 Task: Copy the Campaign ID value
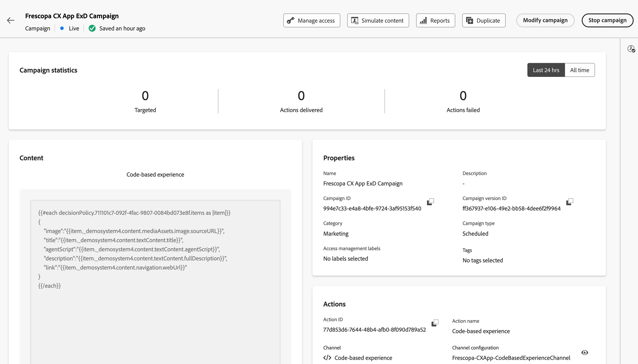(430, 202)
